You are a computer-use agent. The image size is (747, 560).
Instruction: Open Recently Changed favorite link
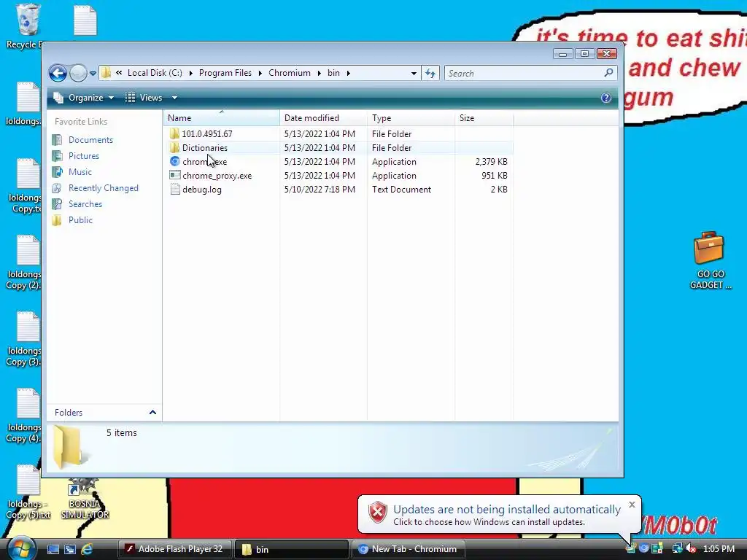pos(104,188)
